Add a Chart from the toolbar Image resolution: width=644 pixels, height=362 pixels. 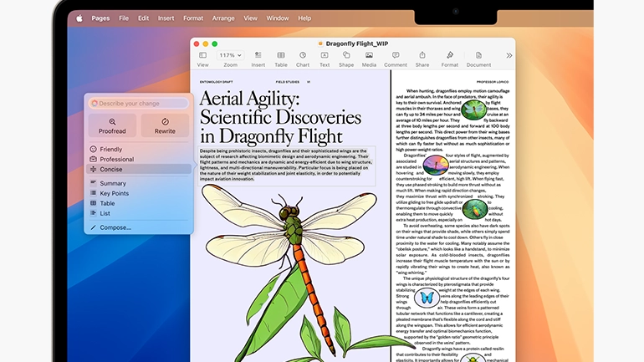(x=303, y=59)
